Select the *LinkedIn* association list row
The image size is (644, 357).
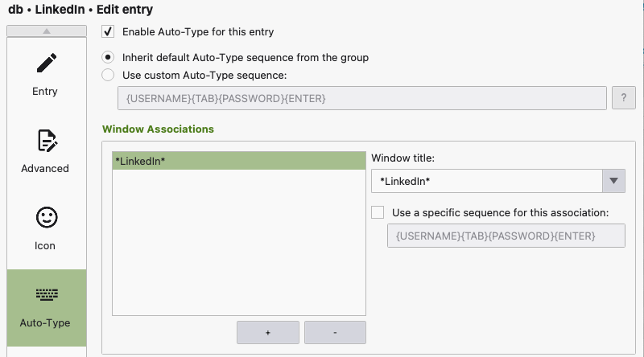[239, 161]
